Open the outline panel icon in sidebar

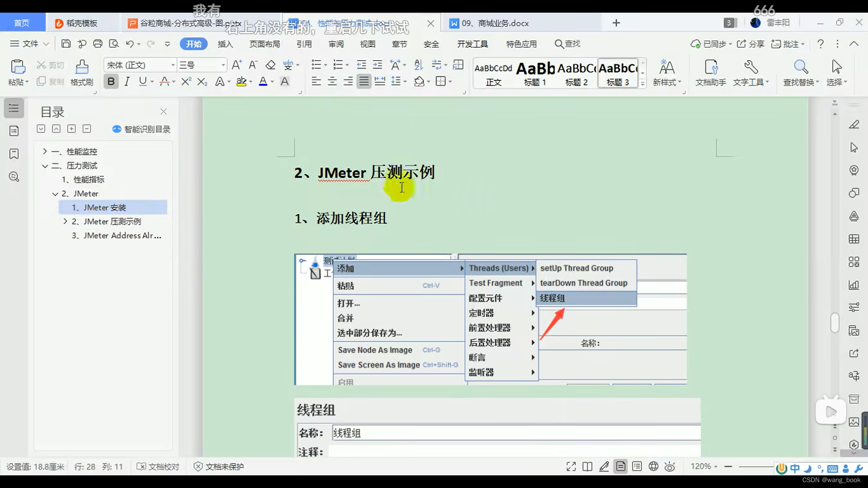point(14,108)
